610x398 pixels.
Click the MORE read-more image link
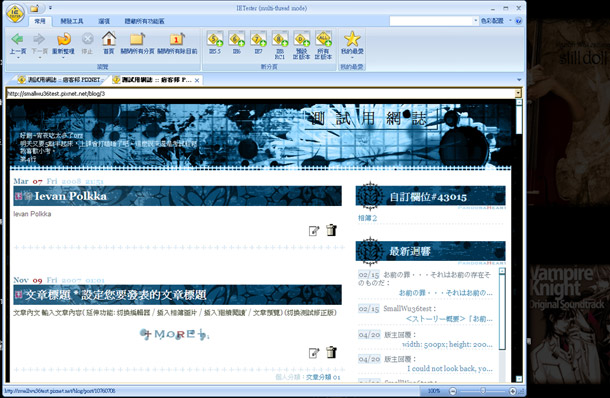click(174, 334)
